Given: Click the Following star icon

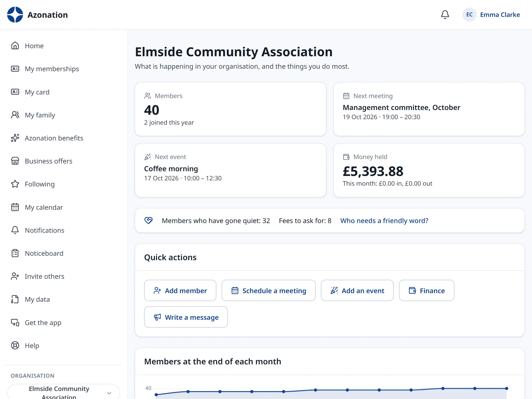Looking at the screenshot, I should (15, 184).
